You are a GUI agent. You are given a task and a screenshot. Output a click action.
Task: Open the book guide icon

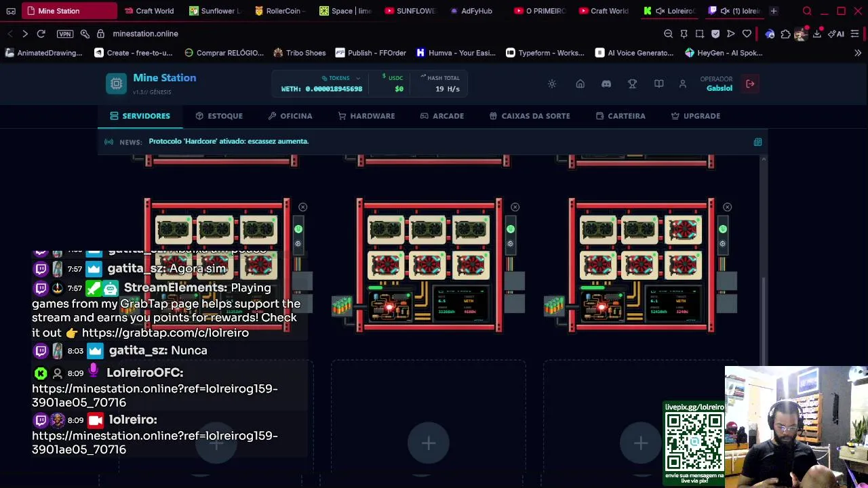(658, 84)
